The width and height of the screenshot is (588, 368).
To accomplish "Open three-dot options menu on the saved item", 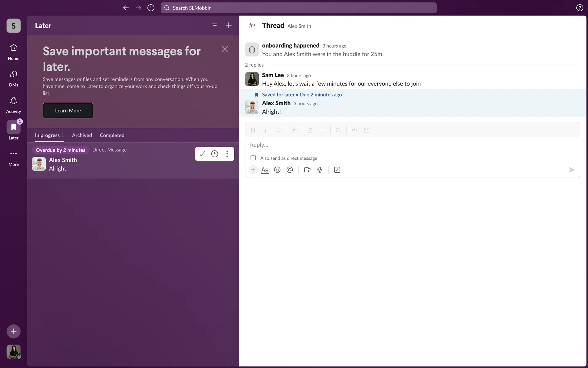I will coord(227,154).
